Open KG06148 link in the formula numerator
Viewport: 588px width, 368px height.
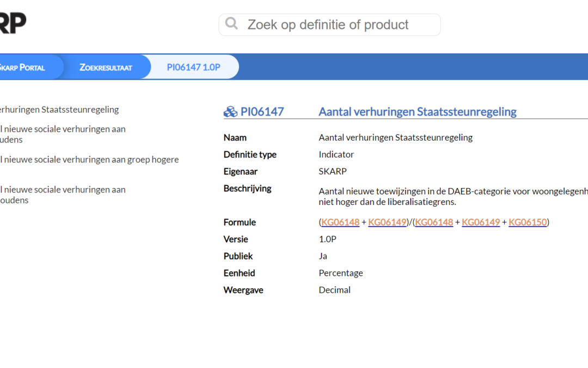pos(340,222)
